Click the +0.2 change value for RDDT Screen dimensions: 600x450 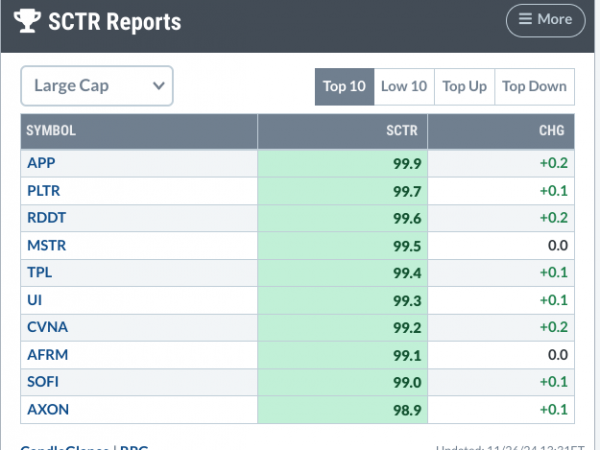click(554, 218)
